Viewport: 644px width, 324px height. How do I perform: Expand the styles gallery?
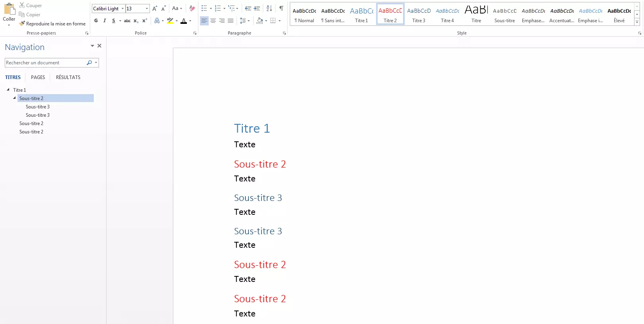(x=637, y=22)
